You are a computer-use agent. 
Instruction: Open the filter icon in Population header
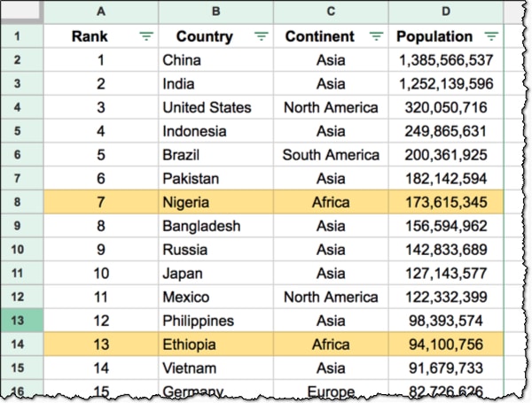[491, 36]
